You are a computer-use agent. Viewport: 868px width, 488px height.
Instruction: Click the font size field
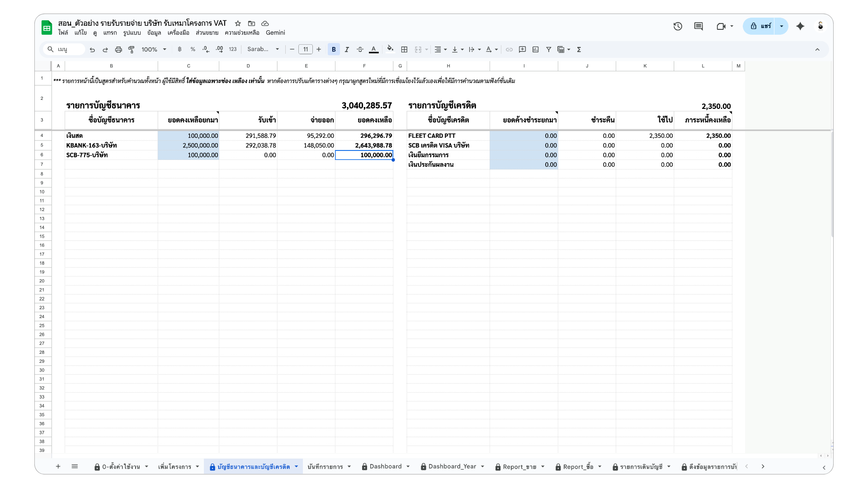[306, 50]
